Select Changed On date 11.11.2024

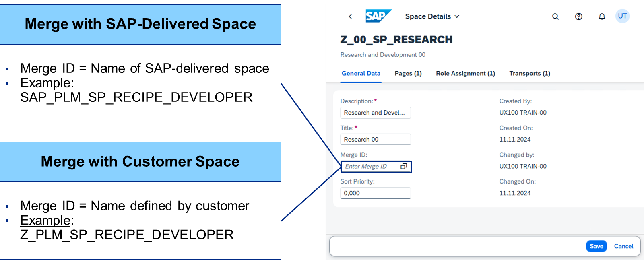[x=515, y=193]
